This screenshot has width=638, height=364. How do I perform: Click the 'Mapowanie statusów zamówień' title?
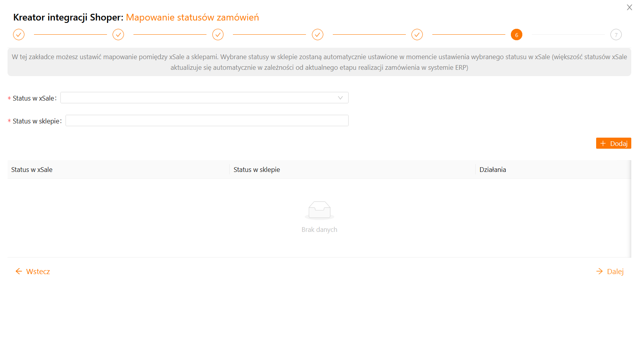192,17
